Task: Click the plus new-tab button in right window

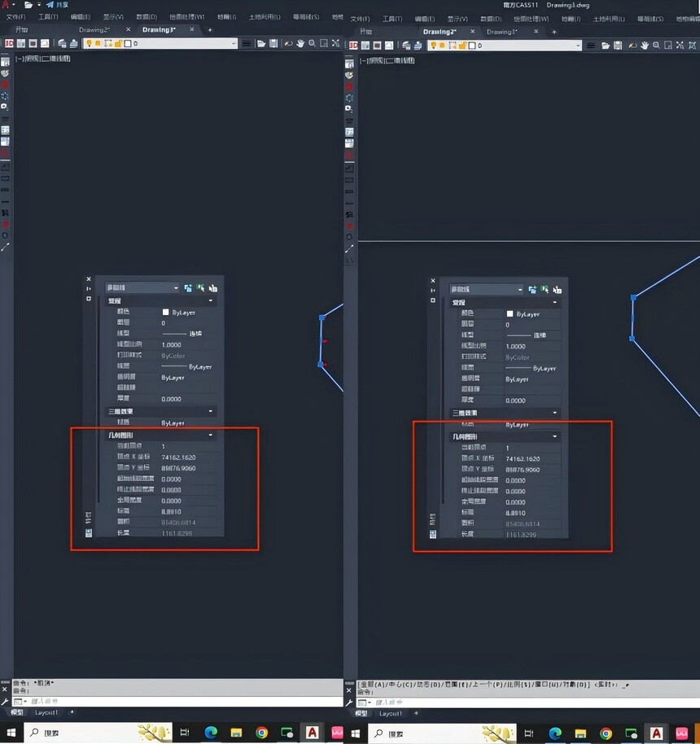Action: pos(553,32)
